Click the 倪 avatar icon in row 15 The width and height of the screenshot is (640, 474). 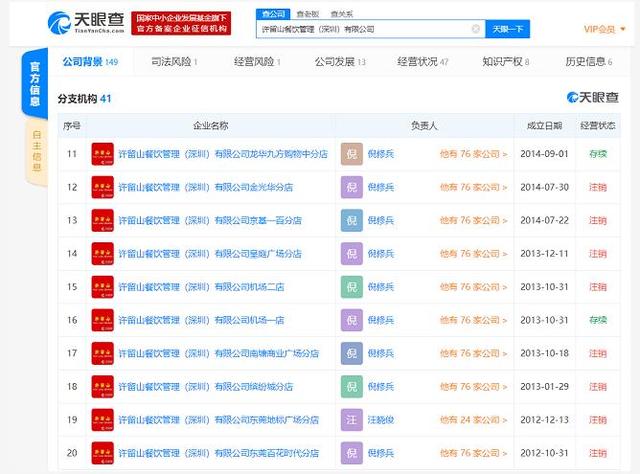352,287
